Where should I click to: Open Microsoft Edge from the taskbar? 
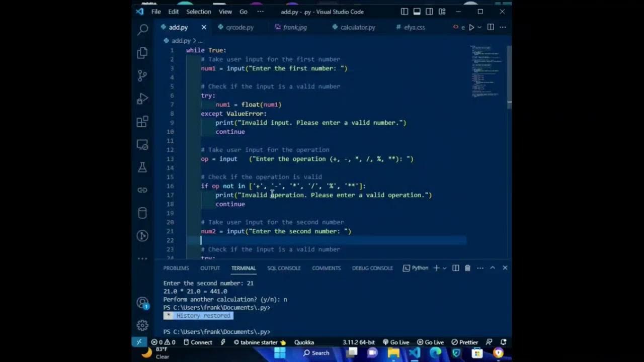click(435, 352)
